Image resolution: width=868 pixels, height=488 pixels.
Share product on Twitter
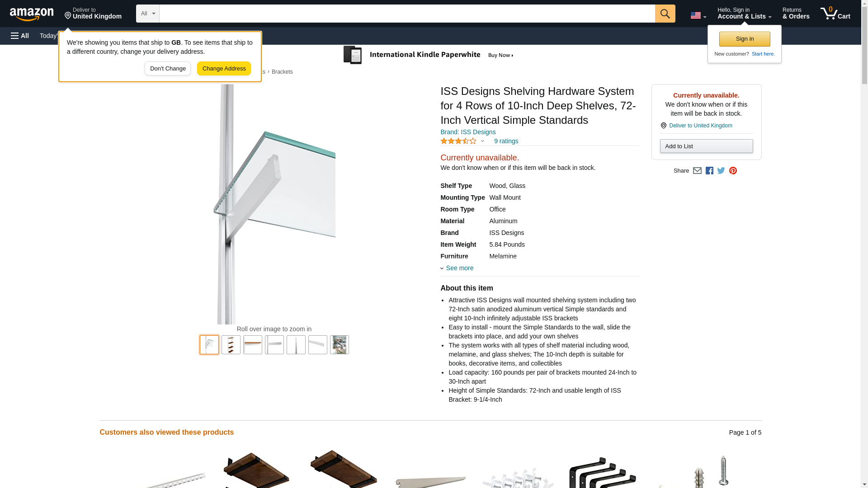[x=721, y=171]
